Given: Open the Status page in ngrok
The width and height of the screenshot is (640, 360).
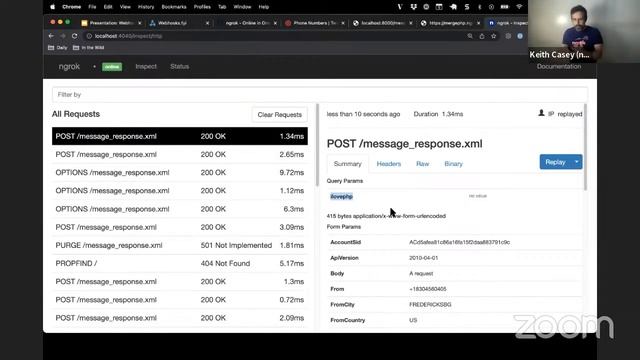Looking at the screenshot, I should tap(180, 67).
